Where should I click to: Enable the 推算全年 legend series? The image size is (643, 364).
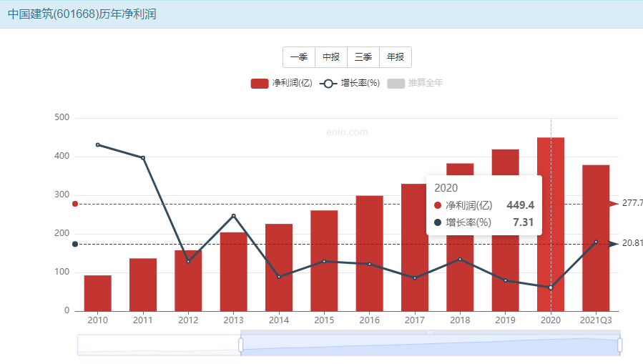[415, 83]
